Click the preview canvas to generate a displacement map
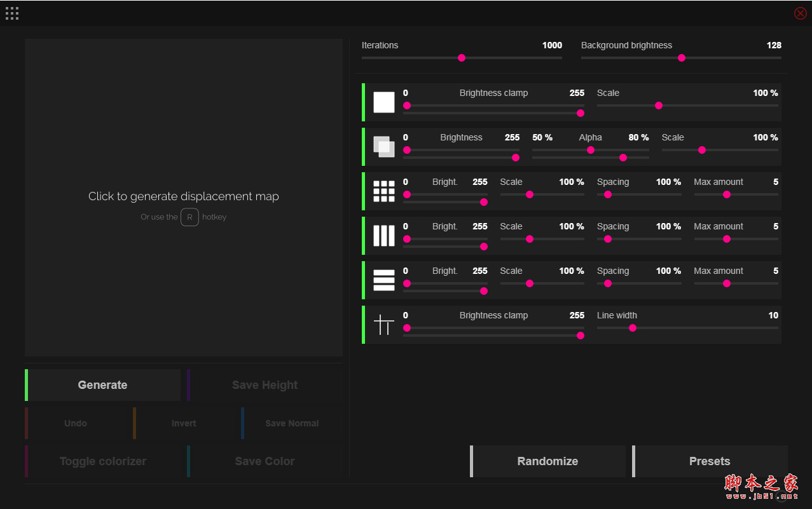This screenshot has height=509, width=812. [x=183, y=196]
